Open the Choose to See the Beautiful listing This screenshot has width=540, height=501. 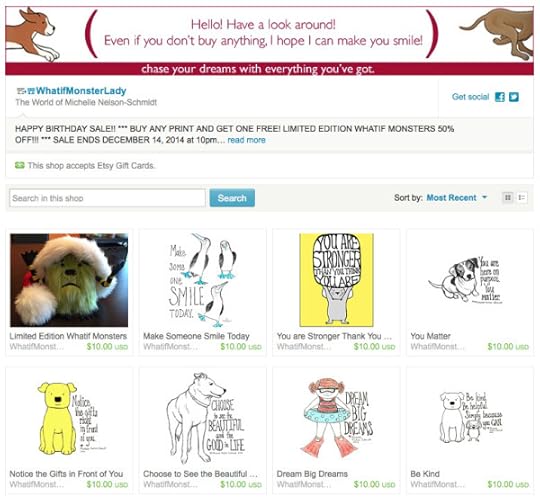(200, 474)
